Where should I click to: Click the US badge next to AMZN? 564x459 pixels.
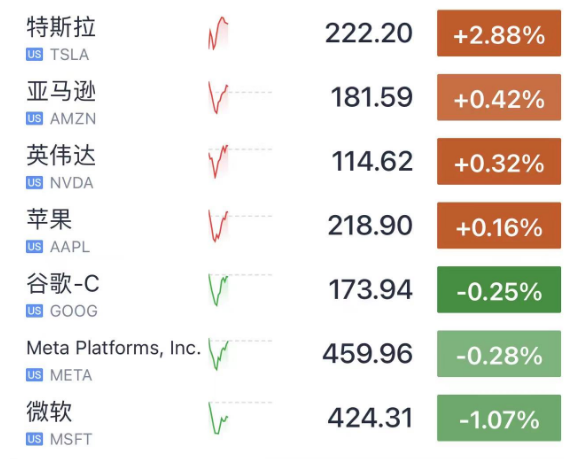tap(35, 118)
